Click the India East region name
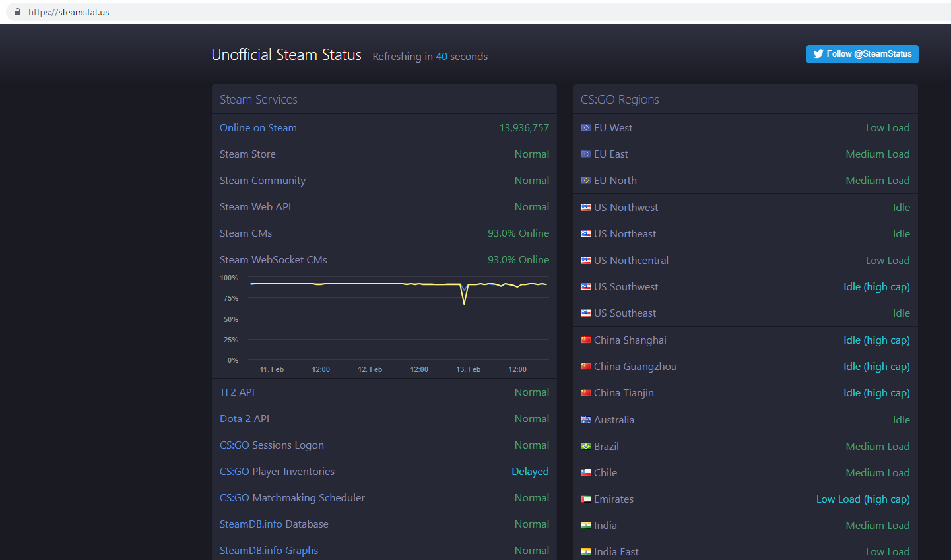This screenshot has width=951, height=560. tap(616, 552)
